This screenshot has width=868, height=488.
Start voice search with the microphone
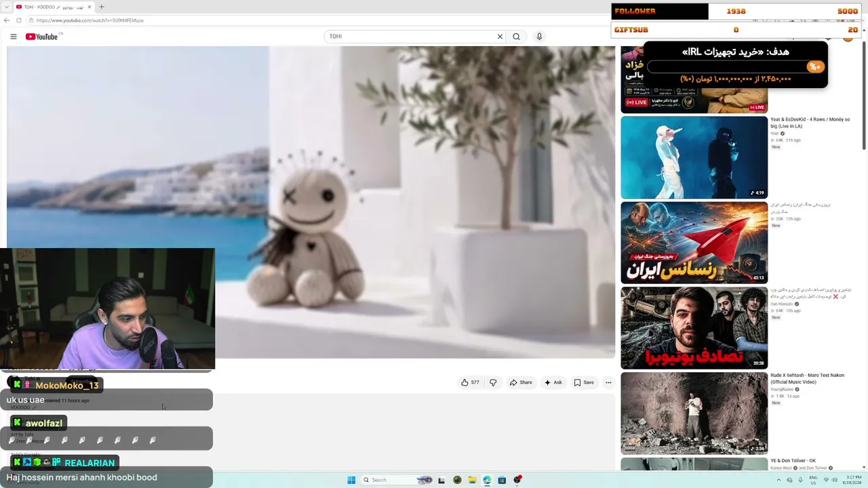(539, 37)
